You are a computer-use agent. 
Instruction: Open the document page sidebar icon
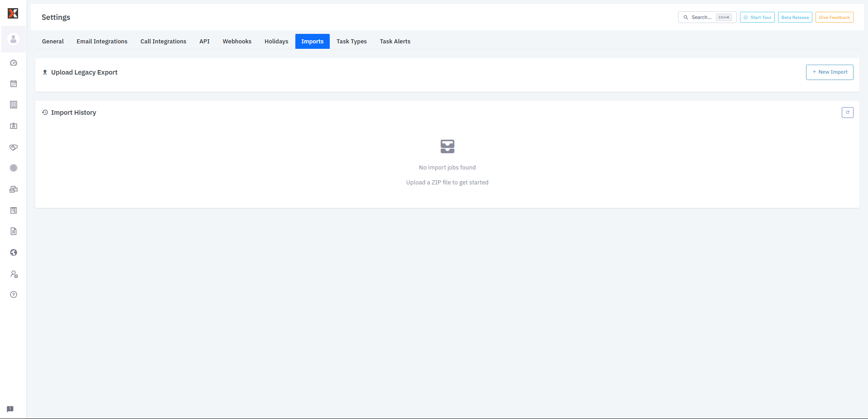pos(14,231)
